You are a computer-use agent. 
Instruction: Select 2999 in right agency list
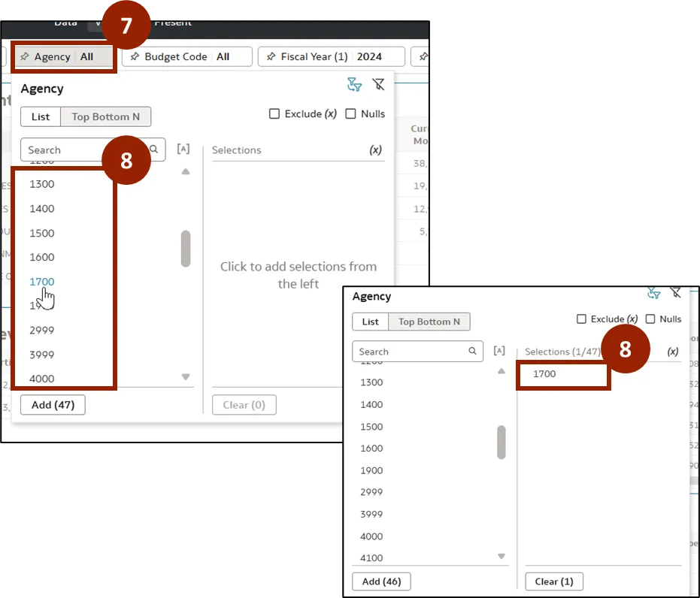(x=372, y=492)
